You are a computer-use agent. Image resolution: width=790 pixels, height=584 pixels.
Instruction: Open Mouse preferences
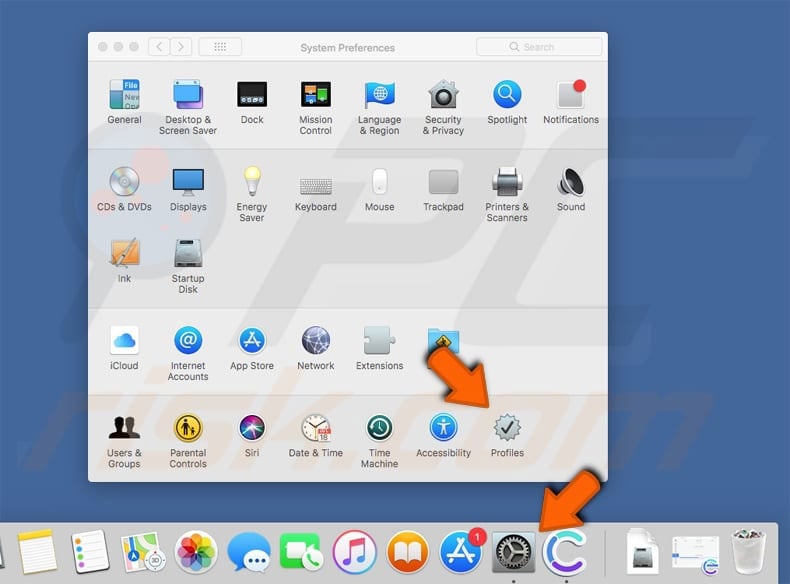pyautogui.click(x=379, y=182)
